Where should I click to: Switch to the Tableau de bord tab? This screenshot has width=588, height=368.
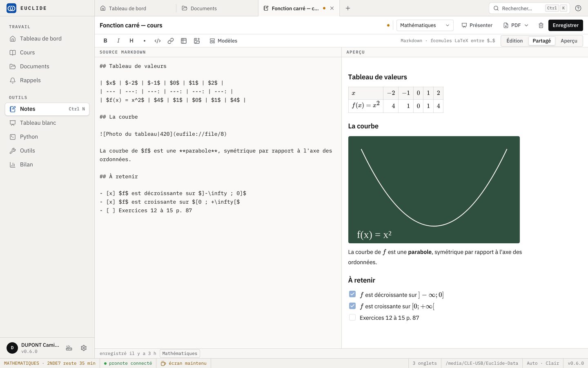135,8
